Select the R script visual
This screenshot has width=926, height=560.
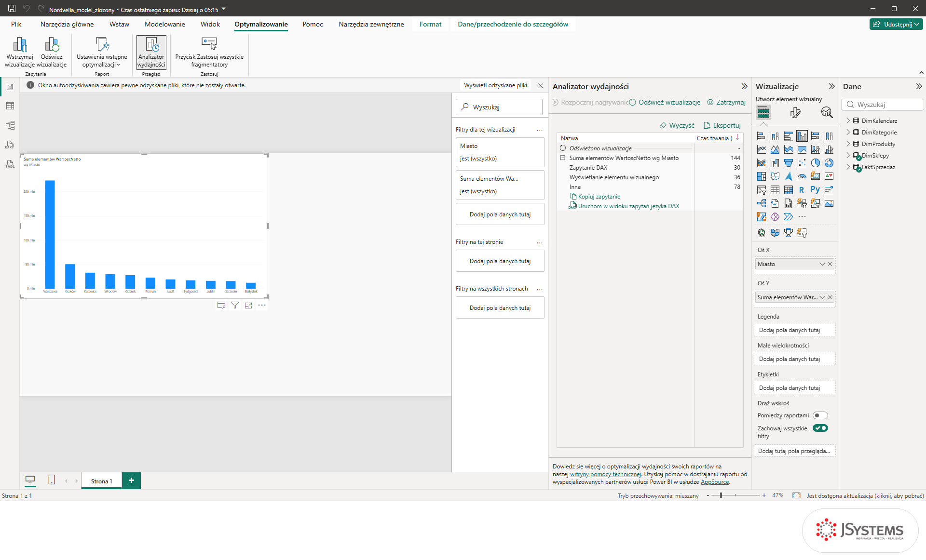pos(802,190)
